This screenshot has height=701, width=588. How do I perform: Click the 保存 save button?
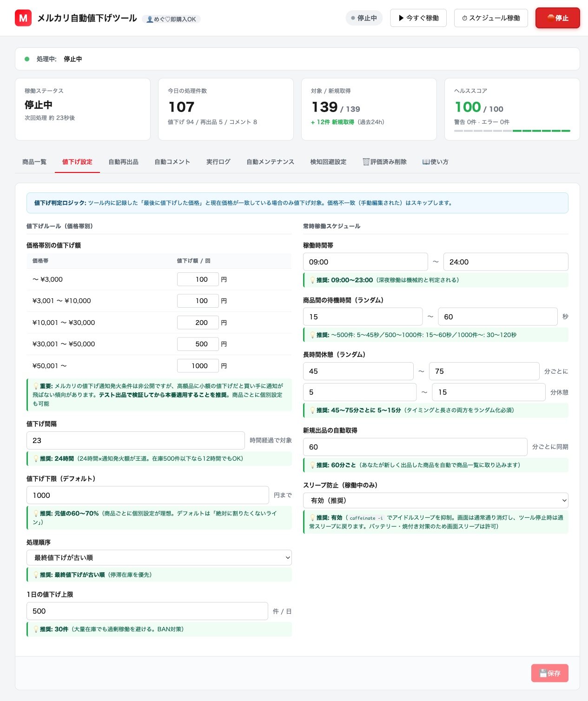550,673
